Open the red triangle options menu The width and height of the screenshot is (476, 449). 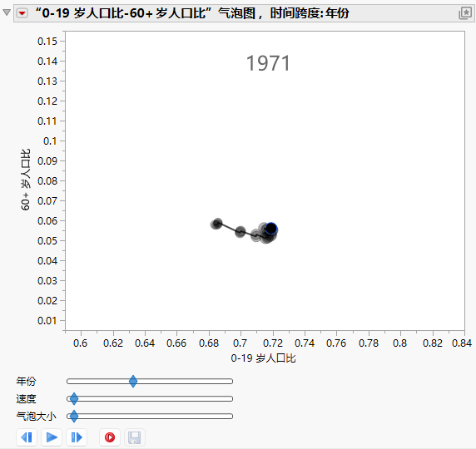(22, 13)
